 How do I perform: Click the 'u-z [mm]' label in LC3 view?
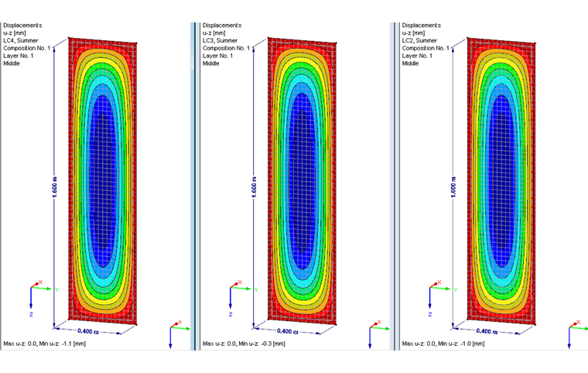pyautogui.click(x=214, y=33)
